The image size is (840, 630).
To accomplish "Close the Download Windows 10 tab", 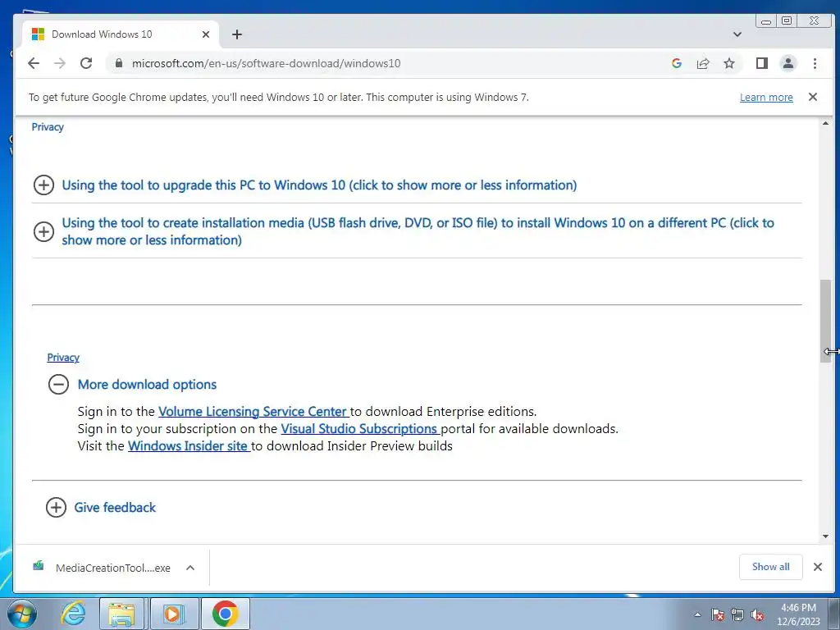I will (x=206, y=34).
